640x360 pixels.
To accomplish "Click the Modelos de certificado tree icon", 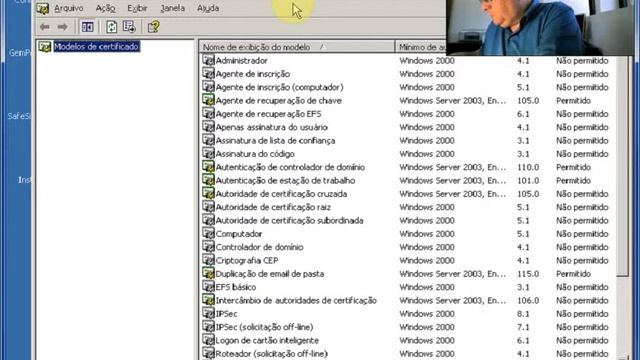I will [x=44, y=47].
